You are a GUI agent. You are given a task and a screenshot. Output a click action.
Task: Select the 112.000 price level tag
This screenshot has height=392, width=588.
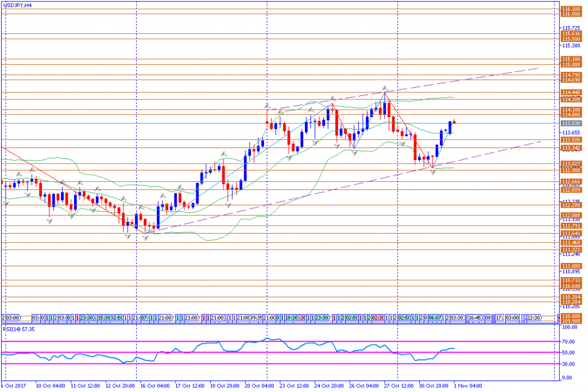(570, 215)
